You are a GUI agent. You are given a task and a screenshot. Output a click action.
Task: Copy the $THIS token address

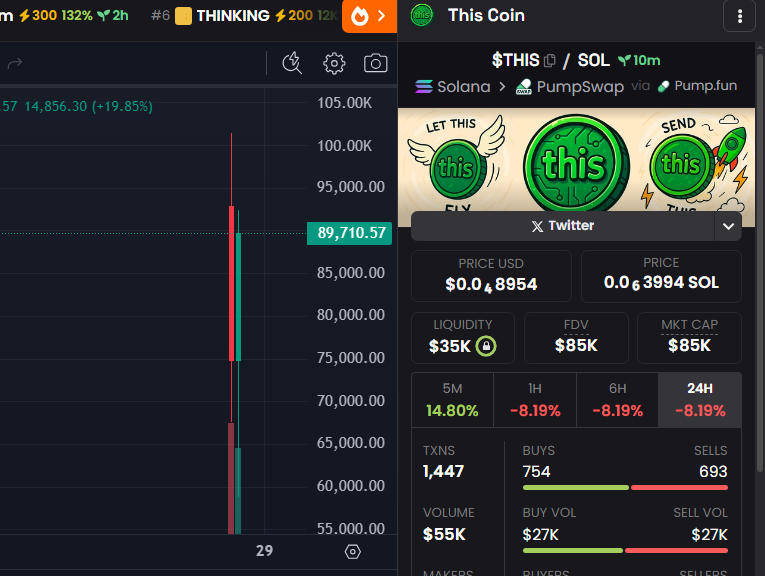click(550, 61)
